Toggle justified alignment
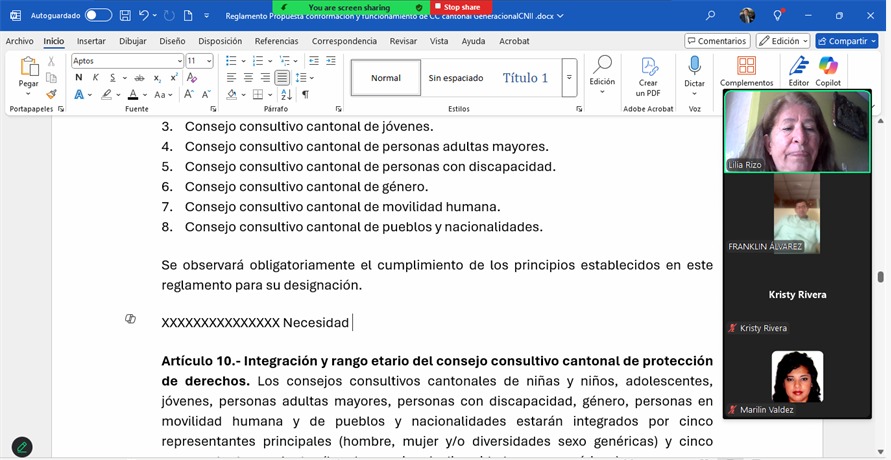The height and width of the screenshot is (460, 891). pos(282,78)
